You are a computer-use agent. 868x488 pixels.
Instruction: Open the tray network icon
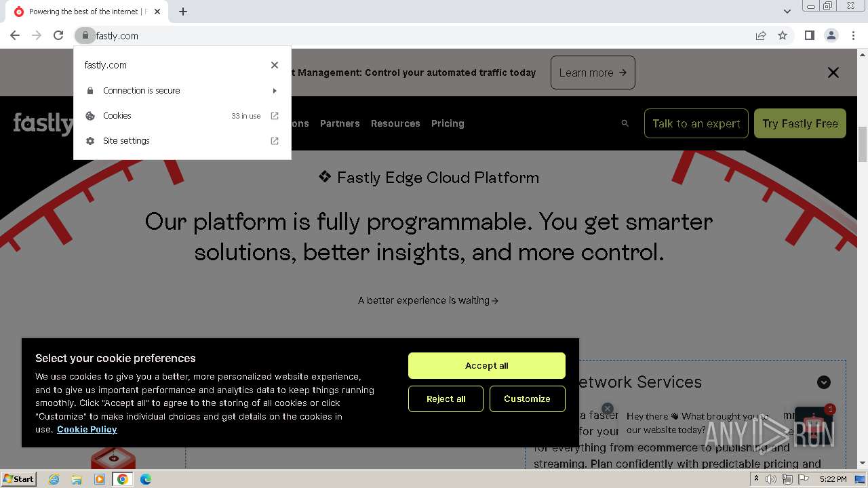pos(787,479)
